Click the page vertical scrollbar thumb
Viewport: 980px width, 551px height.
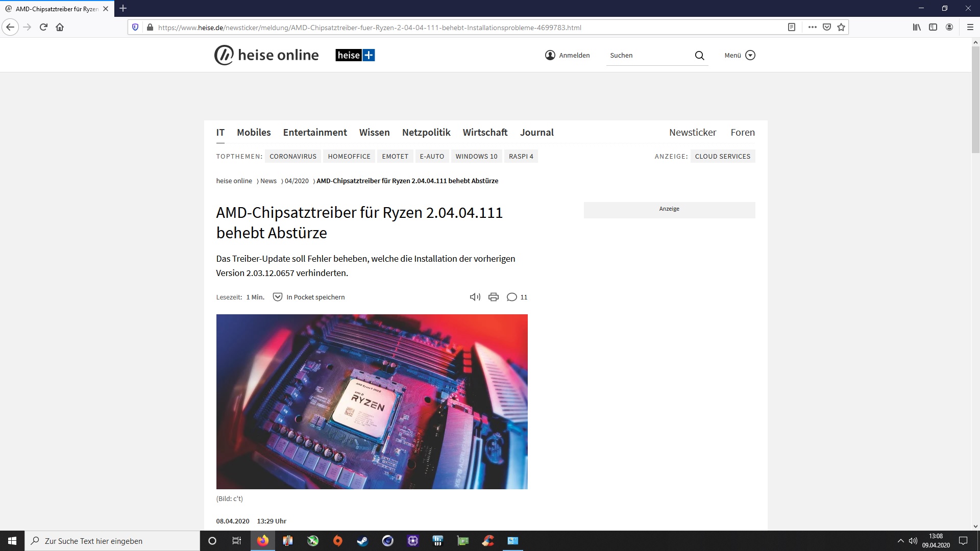click(975, 99)
